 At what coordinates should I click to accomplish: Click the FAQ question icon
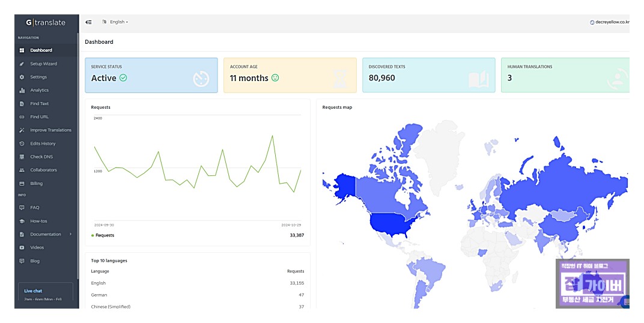pyautogui.click(x=22, y=208)
